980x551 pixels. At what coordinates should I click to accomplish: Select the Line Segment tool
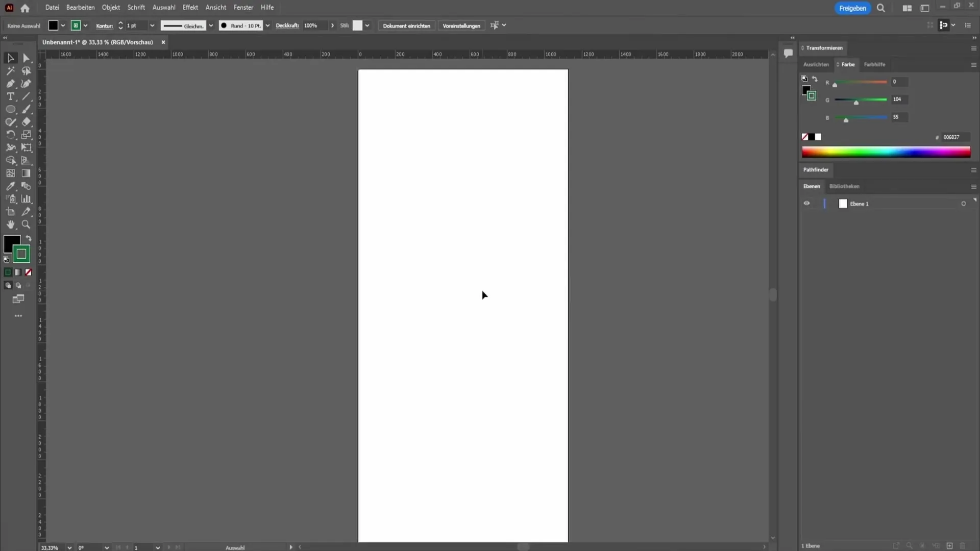27,96
